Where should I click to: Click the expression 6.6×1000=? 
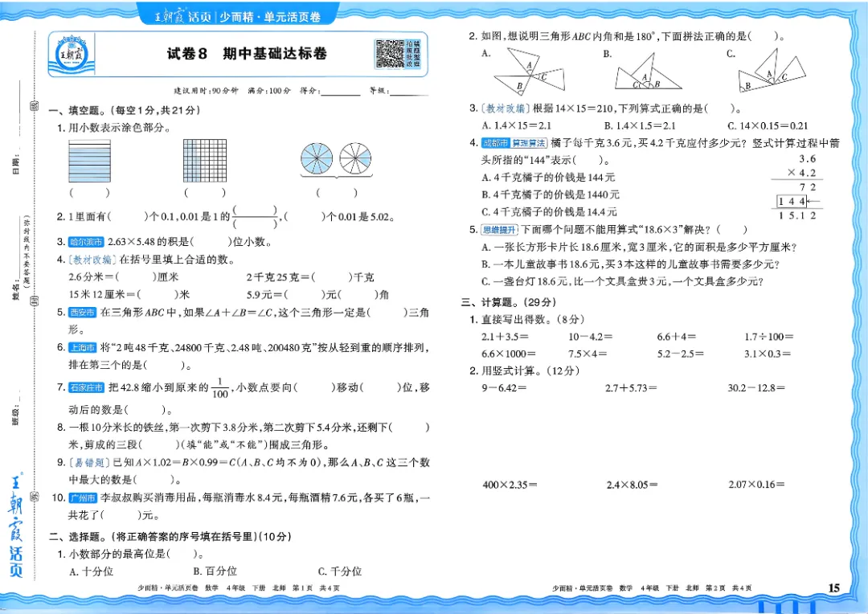click(509, 354)
